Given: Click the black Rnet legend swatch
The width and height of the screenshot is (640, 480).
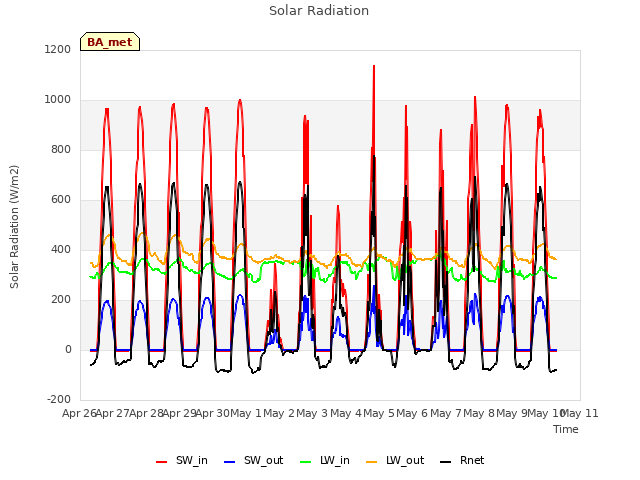Looking at the screenshot, I should coord(446,462).
